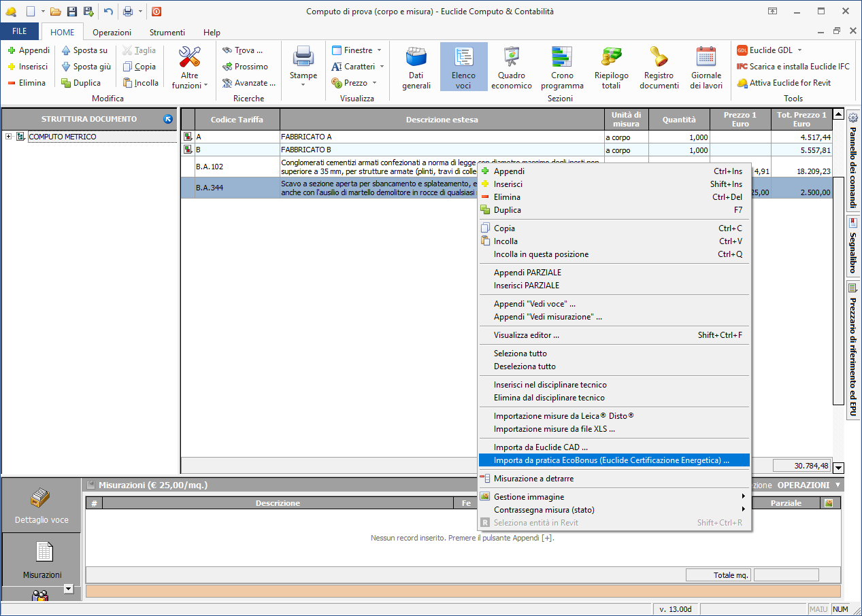This screenshot has height=616, width=862.
Task: Open the Dati generali section
Action: (416, 67)
